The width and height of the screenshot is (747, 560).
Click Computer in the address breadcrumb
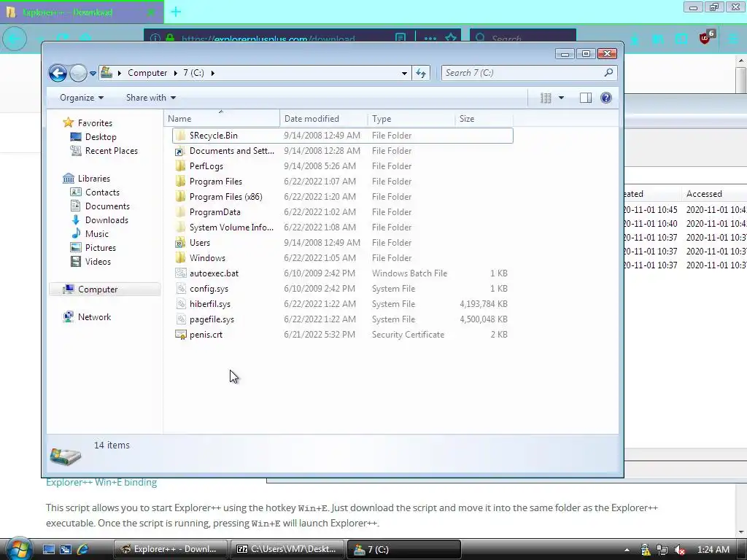147,73
